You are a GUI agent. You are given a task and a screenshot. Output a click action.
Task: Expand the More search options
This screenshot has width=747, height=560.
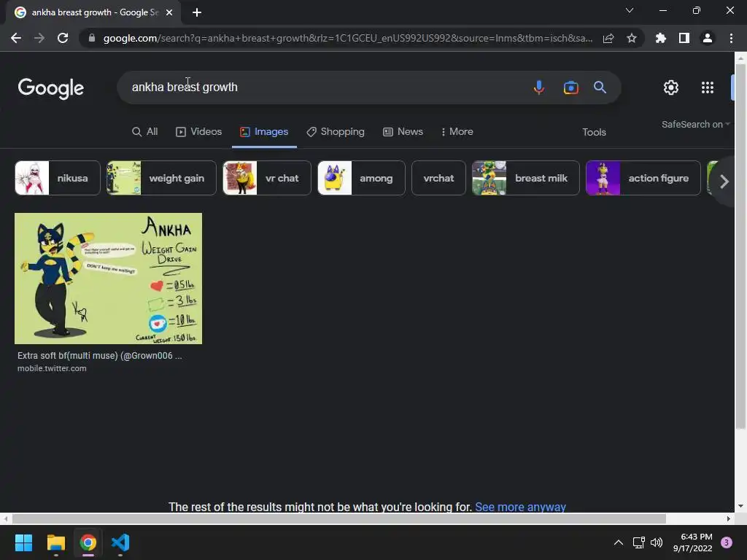(457, 131)
